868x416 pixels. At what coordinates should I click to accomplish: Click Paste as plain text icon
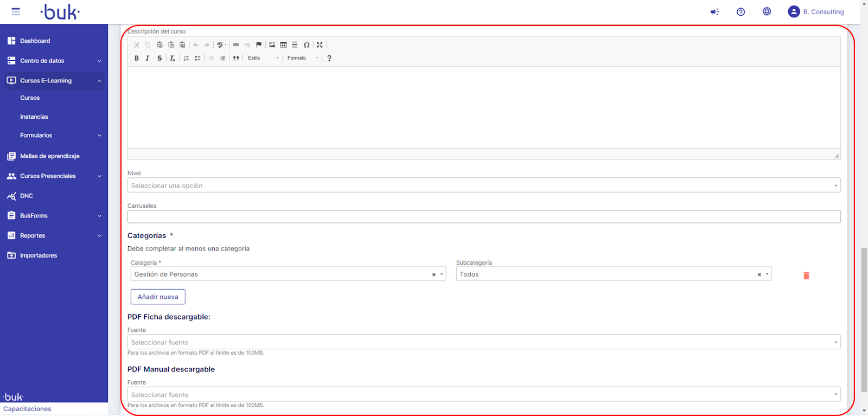point(171,45)
